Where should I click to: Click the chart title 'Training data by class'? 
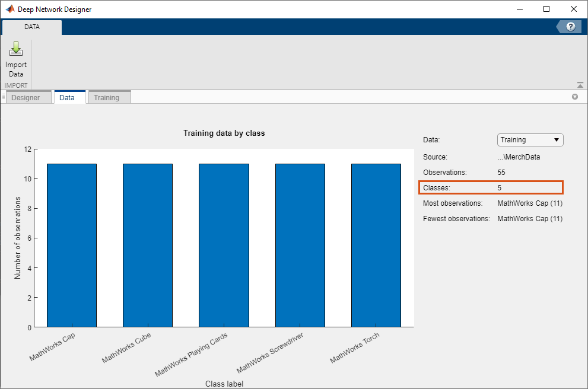(x=224, y=133)
